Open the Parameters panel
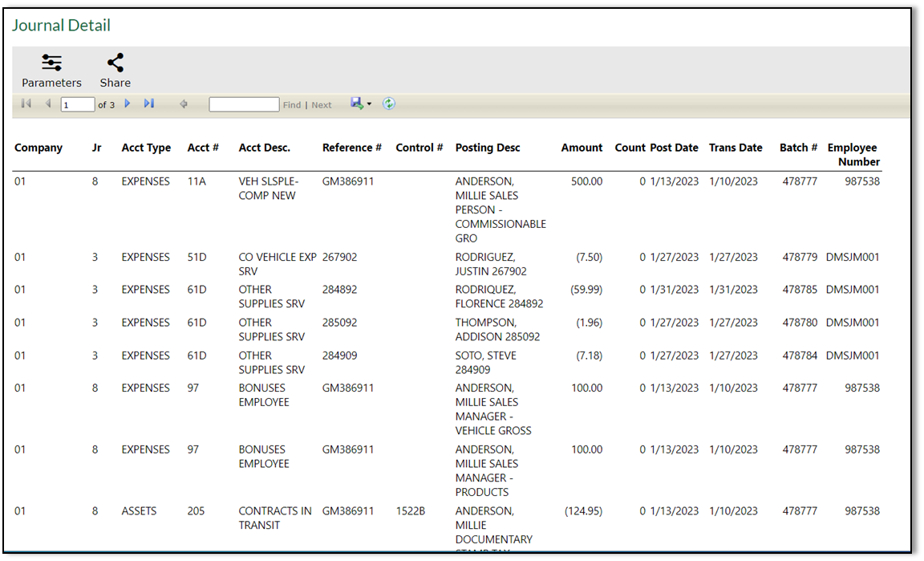Viewport: 924px width, 561px height. pyautogui.click(x=51, y=71)
